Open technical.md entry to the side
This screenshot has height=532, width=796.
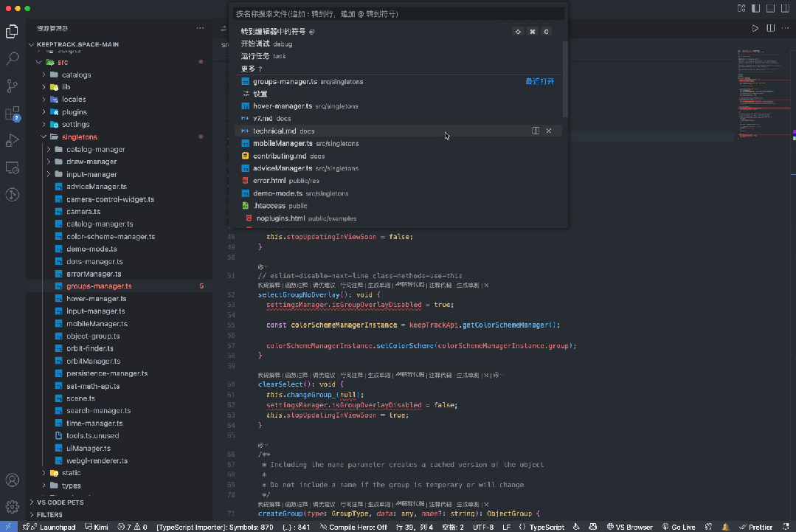535,131
